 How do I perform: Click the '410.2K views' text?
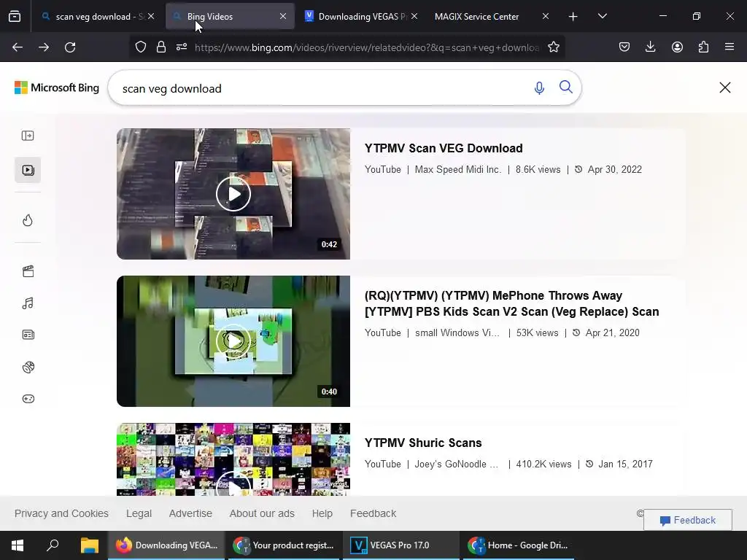click(x=543, y=464)
